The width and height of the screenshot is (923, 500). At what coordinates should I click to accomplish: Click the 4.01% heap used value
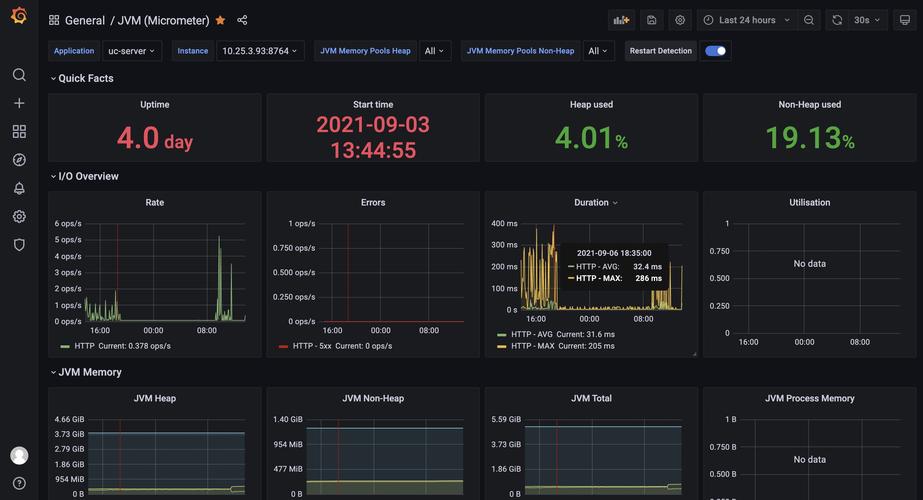[x=591, y=138]
